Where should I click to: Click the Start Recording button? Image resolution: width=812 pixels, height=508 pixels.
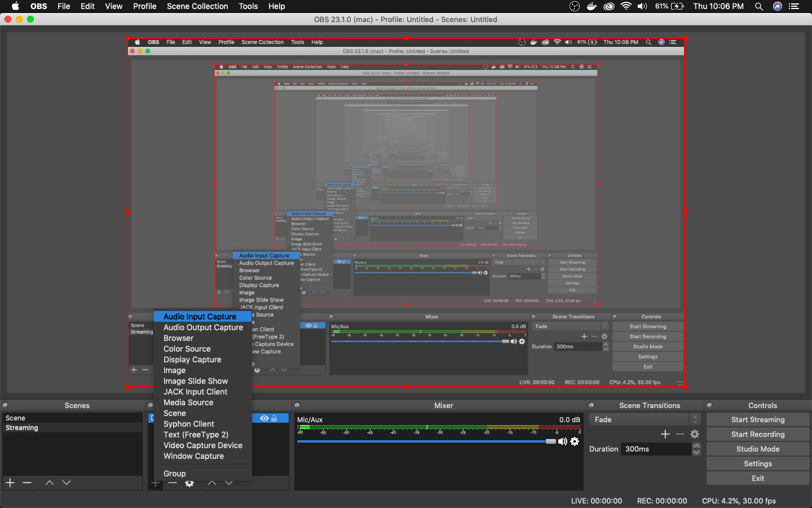[758, 434]
